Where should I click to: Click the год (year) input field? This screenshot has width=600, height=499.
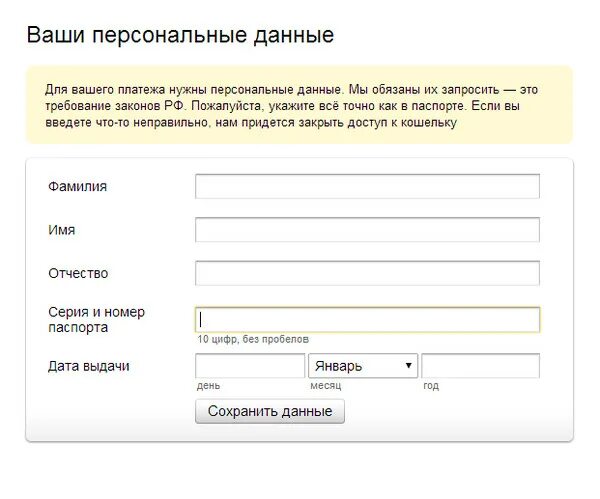[x=480, y=366]
